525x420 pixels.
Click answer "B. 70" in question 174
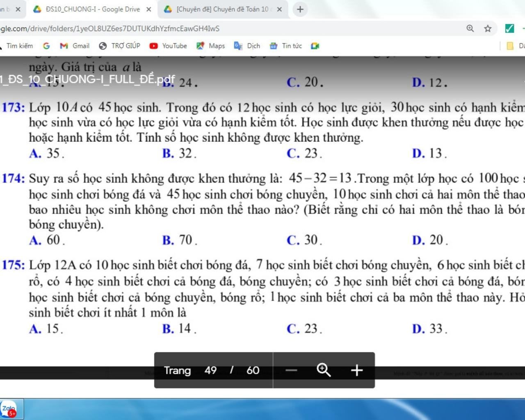(x=180, y=240)
